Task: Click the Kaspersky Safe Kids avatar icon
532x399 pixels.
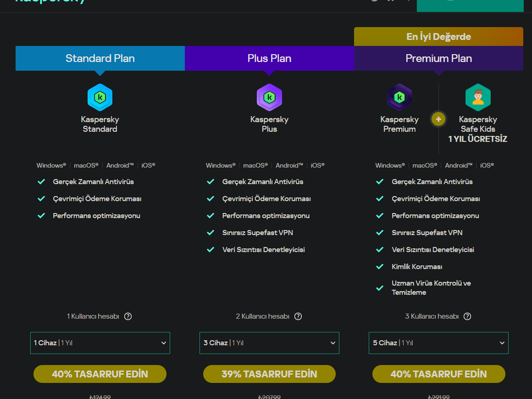Action: [478, 97]
